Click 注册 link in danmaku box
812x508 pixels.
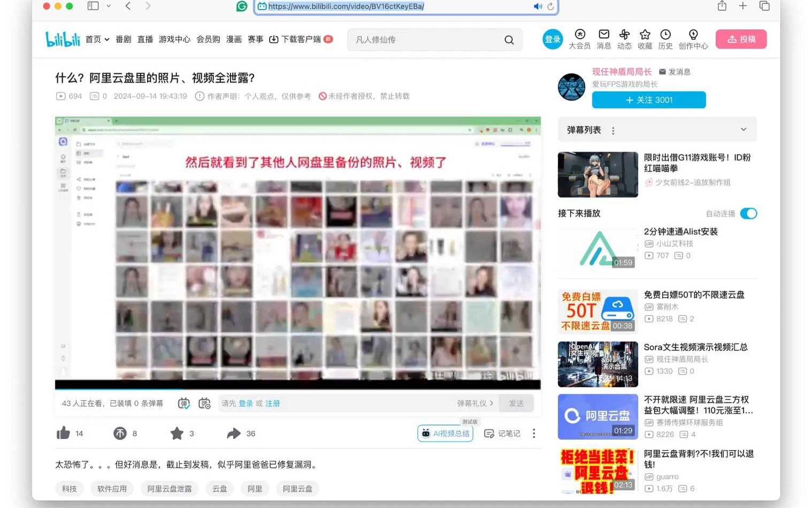click(272, 403)
